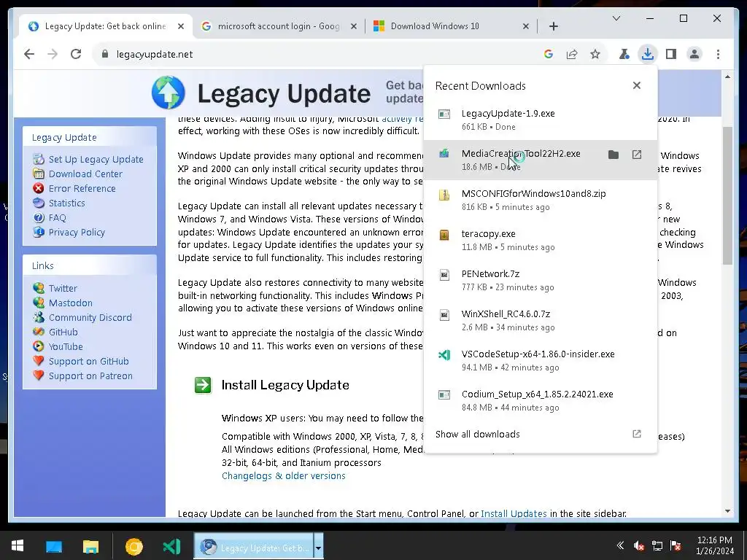Screen dimensions: 747x560
Task: Open the YouTube sidebar link
Action: coord(66,346)
